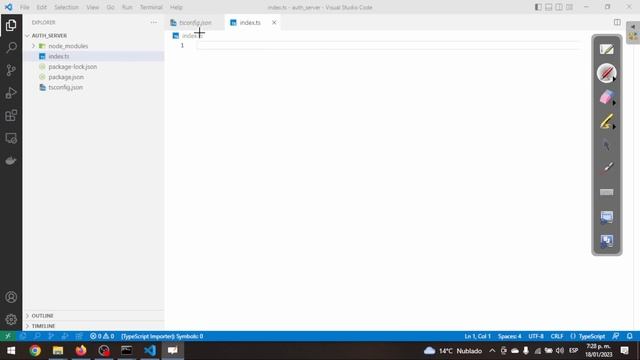The height and width of the screenshot is (360, 640).
Task: Open Explorer views and more actions menu
Action: tap(153, 22)
